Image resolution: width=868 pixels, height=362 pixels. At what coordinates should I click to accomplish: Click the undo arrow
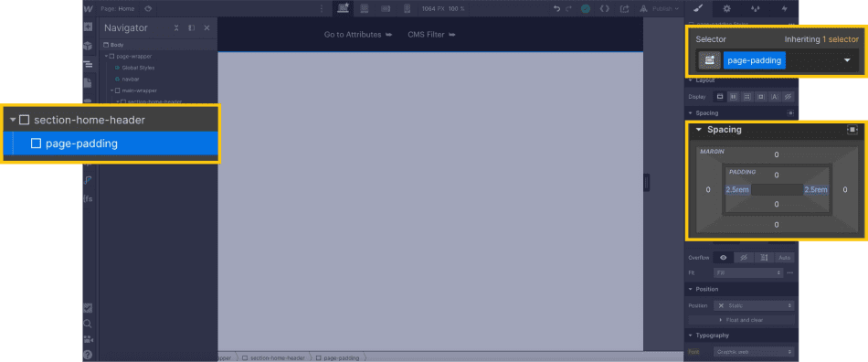(x=557, y=9)
